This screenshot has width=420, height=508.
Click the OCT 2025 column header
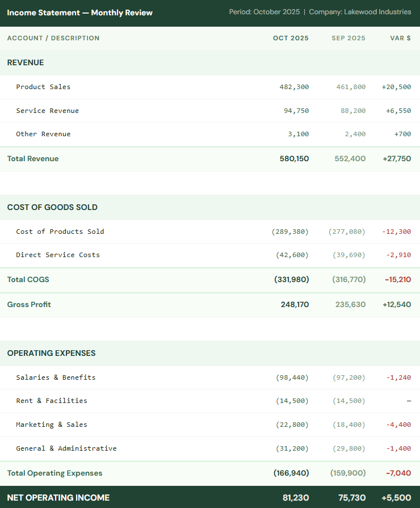pos(291,38)
